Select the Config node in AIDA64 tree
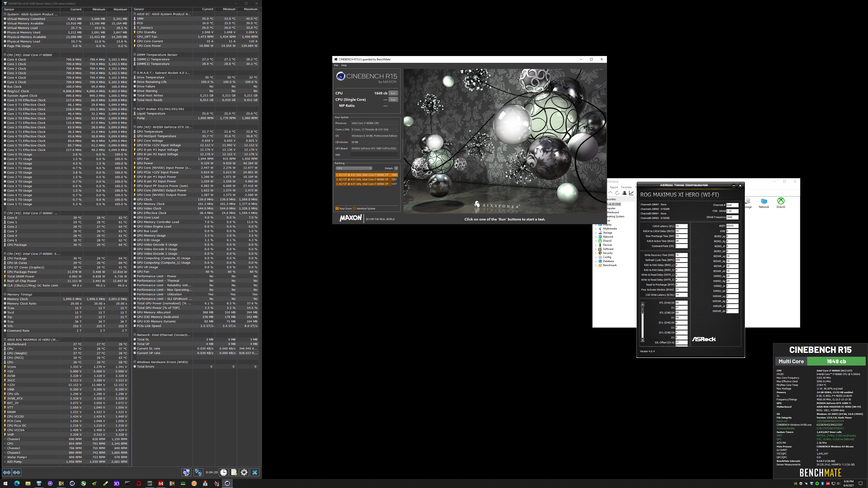868x488 pixels. point(607,257)
